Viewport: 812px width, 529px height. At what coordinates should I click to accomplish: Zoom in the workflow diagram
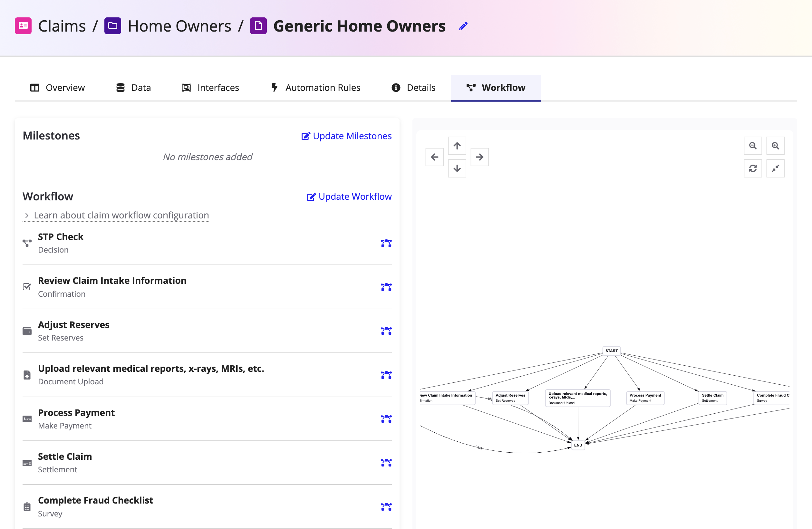(775, 146)
